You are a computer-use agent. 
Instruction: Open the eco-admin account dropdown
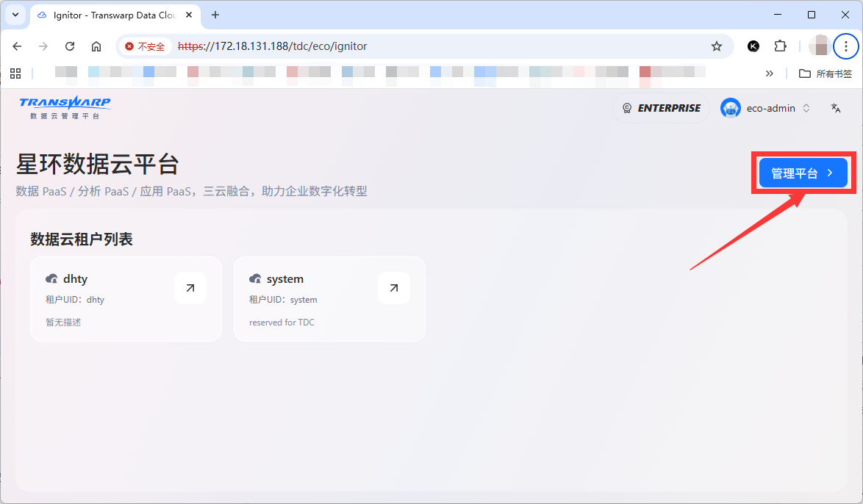[x=806, y=107]
